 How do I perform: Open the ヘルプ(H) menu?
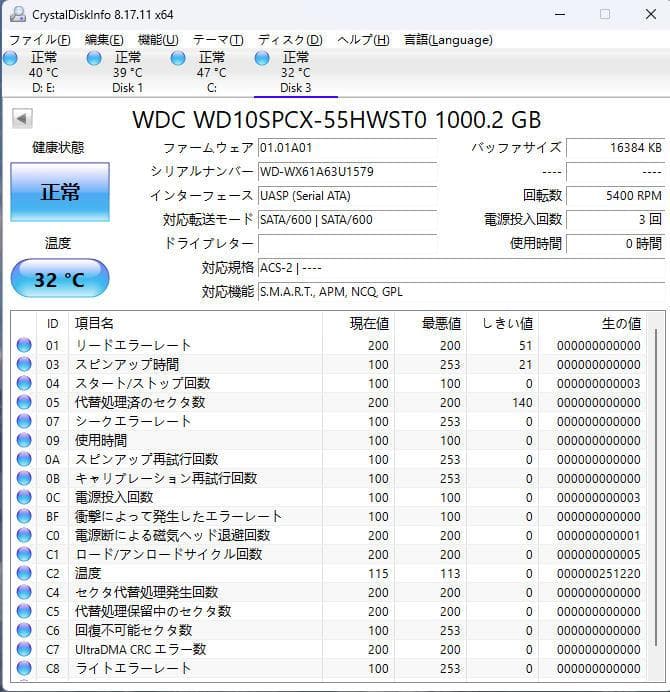click(363, 40)
